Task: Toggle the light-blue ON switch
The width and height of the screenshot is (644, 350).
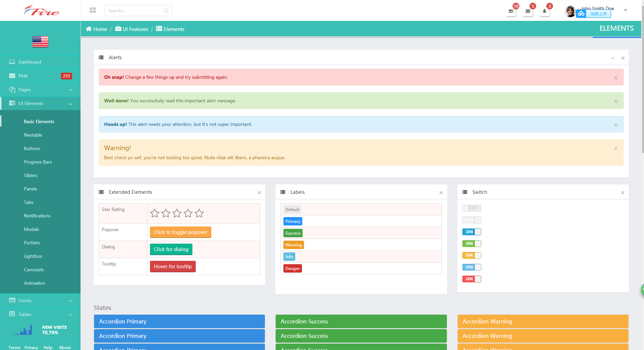Action: [472, 267]
